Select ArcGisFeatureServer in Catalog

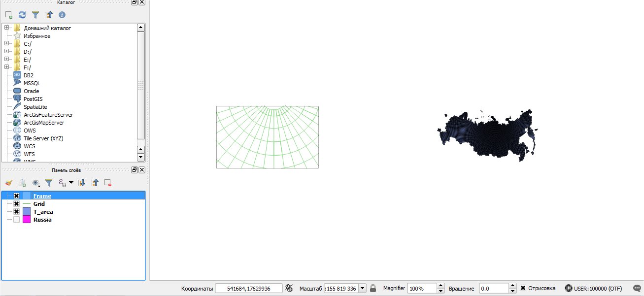pyautogui.click(x=48, y=115)
